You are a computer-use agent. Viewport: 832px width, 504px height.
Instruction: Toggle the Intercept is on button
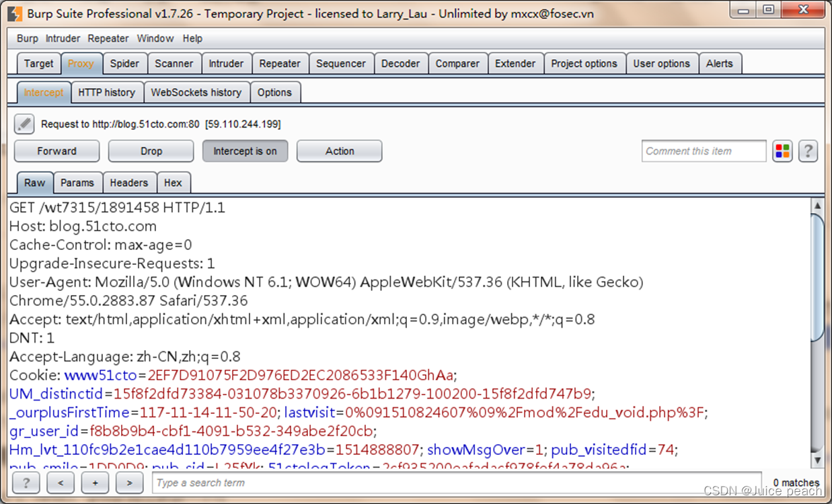[x=245, y=151]
